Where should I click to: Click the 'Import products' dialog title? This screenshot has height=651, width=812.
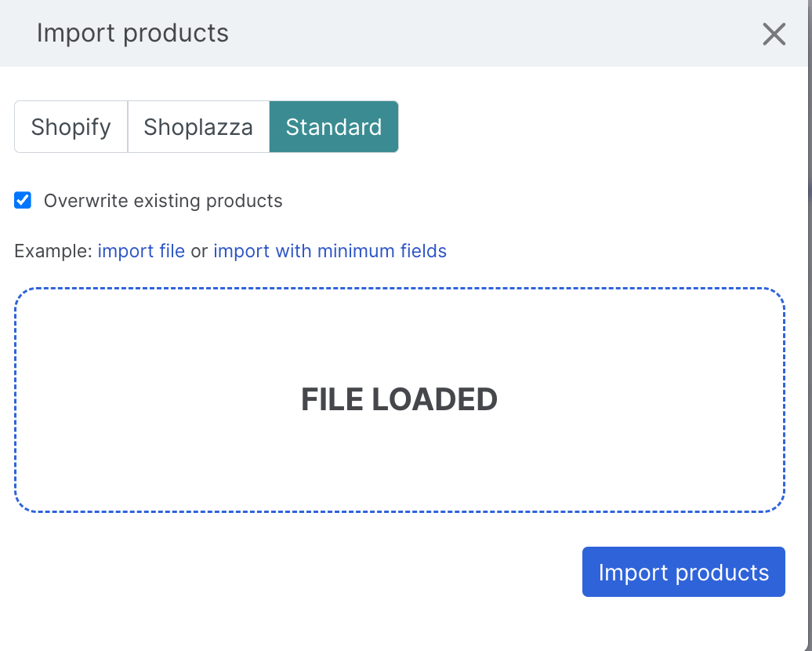pos(132,34)
